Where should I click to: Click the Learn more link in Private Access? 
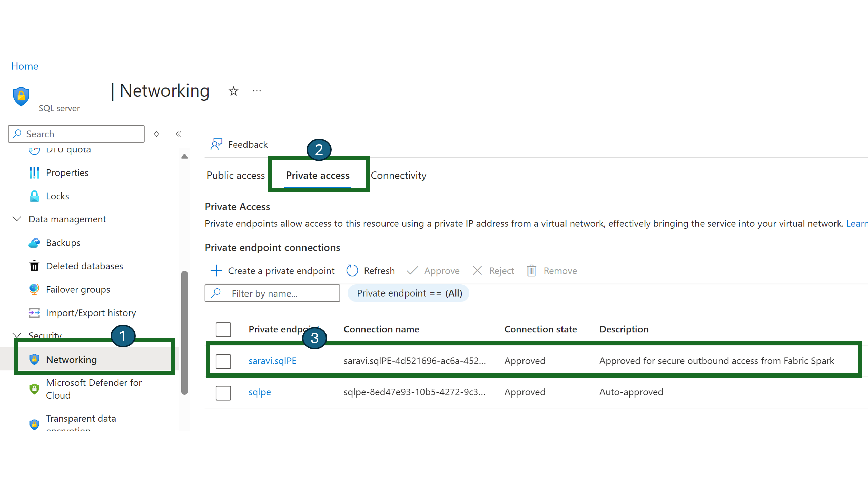tap(857, 223)
